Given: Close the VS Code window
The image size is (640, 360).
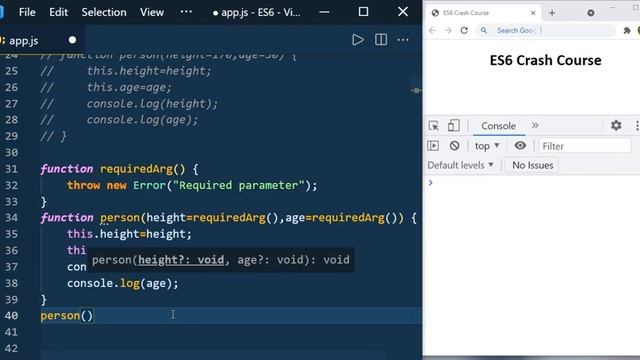Looking at the screenshot, I should (403, 12).
